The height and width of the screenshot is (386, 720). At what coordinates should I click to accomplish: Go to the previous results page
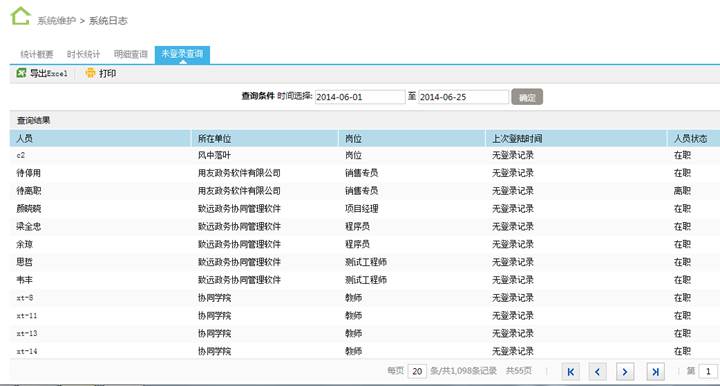pyautogui.click(x=597, y=372)
